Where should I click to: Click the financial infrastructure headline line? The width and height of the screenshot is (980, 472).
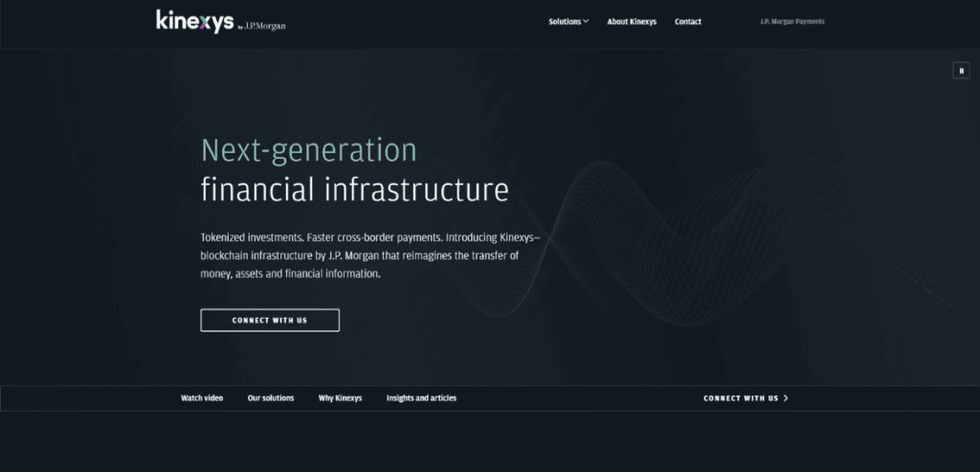click(354, 190)
